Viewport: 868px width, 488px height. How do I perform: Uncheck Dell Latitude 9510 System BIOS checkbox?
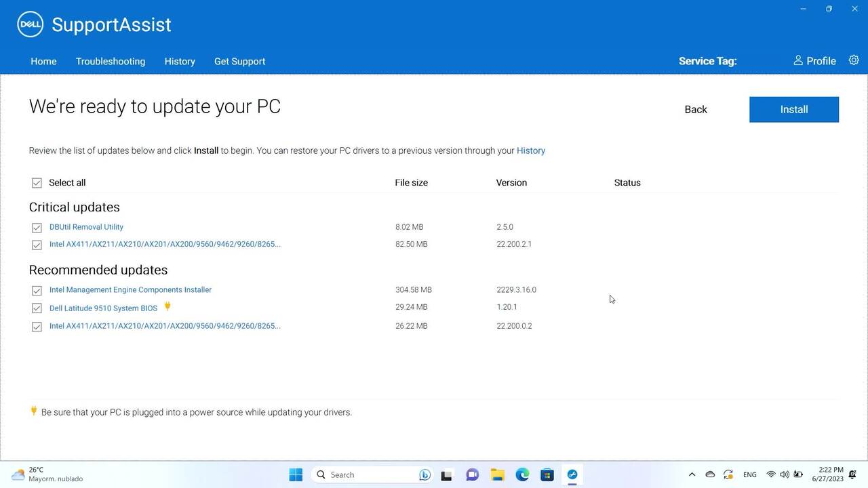point(37,308)
